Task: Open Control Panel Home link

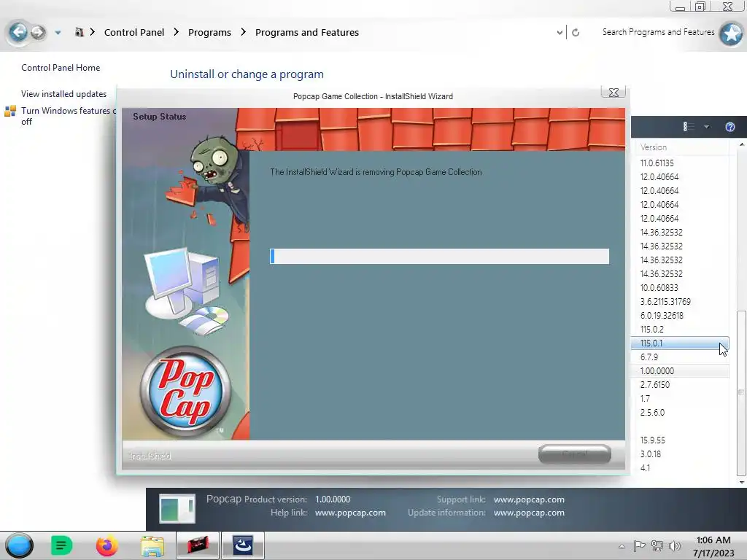Action: point(61,68)
